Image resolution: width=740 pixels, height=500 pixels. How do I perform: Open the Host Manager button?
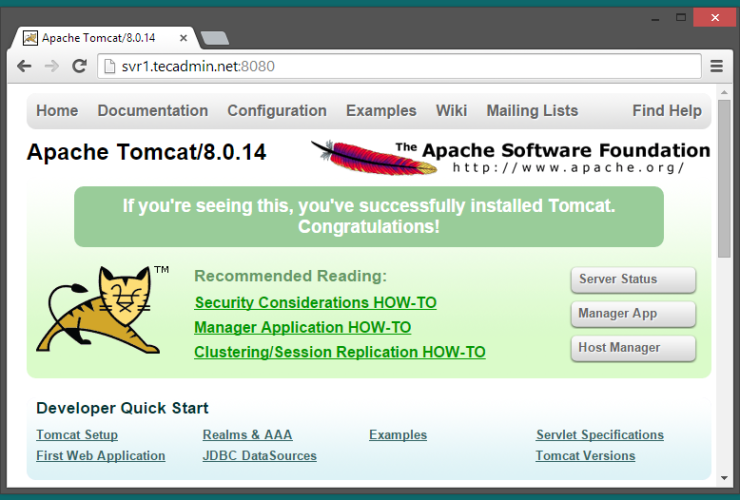pyautogui.click(x=632, y=348)
